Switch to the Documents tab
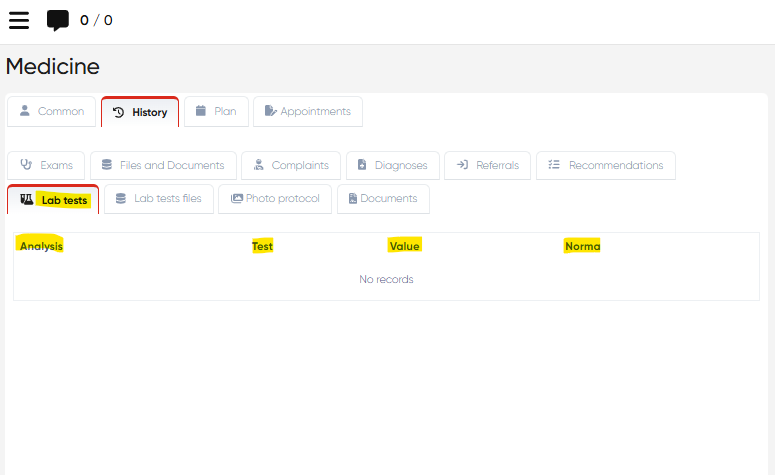The image size is (775, 475). (x=383, y=198)
